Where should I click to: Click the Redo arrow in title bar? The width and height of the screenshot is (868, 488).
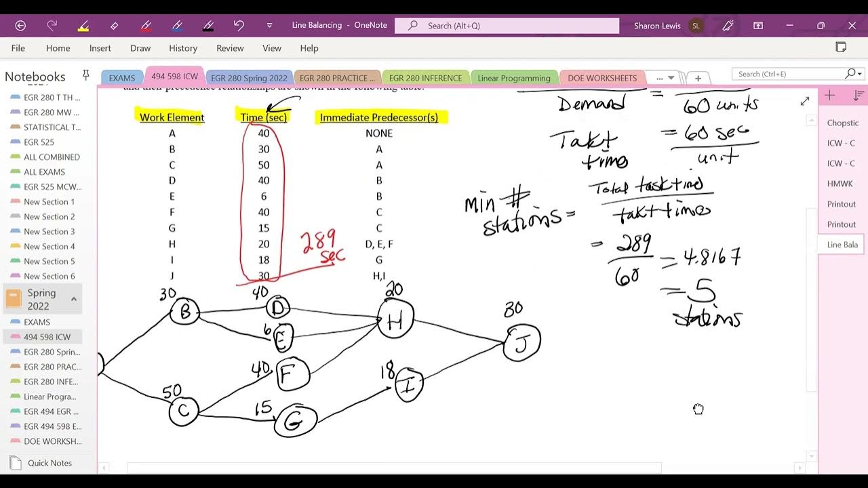52,25
